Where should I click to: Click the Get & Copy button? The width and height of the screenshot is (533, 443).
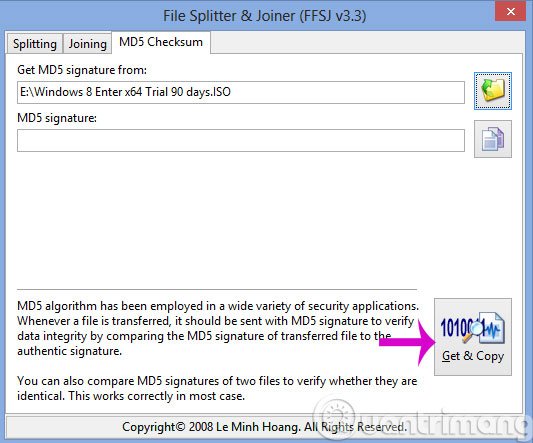(x=473, y=337)
